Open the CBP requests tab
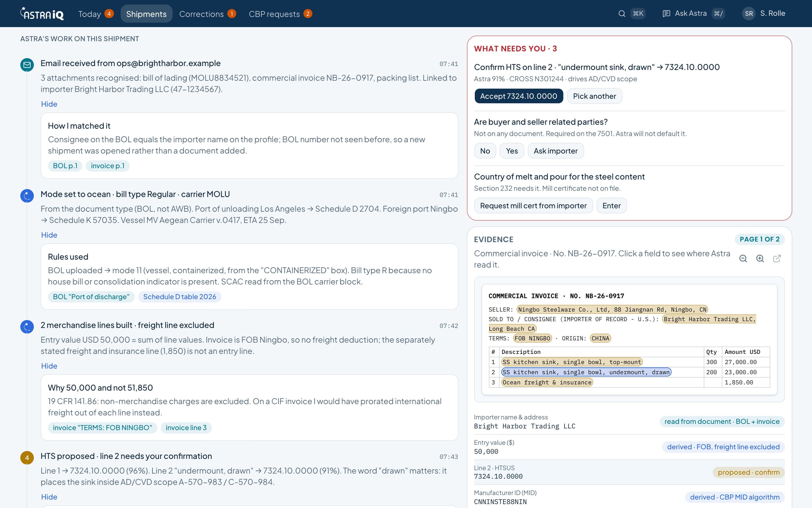 pos(281,14)
